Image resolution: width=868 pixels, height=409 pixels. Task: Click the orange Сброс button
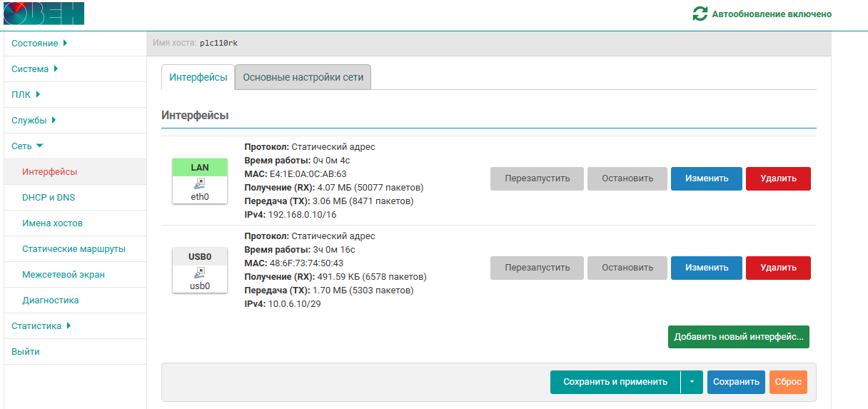click(788, 382)
